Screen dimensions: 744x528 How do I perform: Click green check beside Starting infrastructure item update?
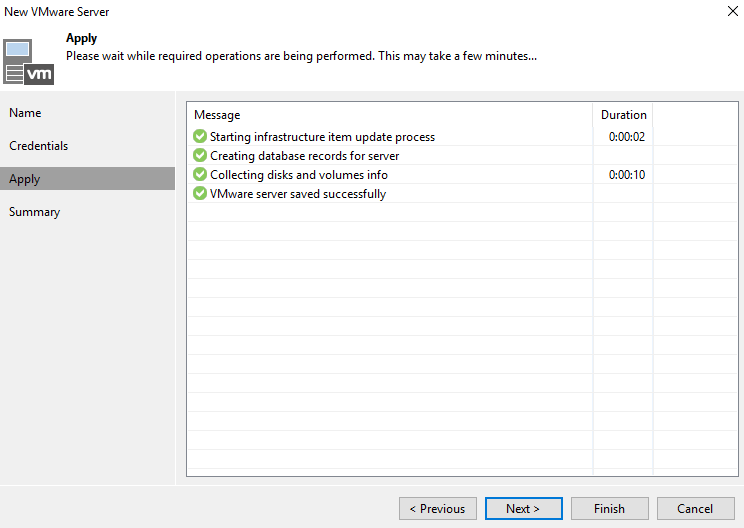pos(200,137)
